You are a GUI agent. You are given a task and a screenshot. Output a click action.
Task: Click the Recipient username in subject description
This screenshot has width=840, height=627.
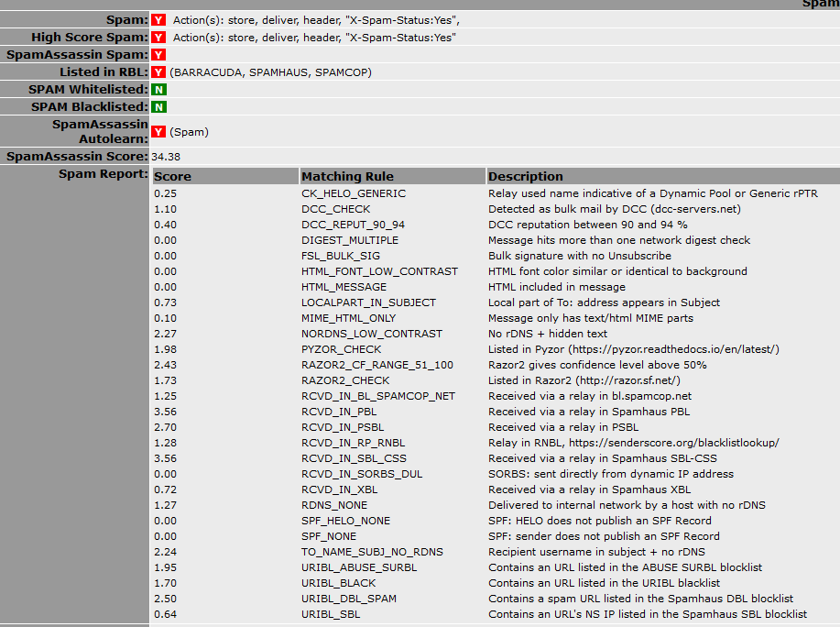[x=596, y=552]
